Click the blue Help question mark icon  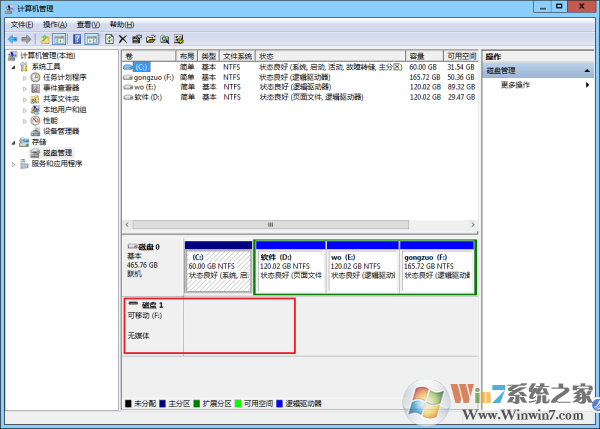click(77, 39)
